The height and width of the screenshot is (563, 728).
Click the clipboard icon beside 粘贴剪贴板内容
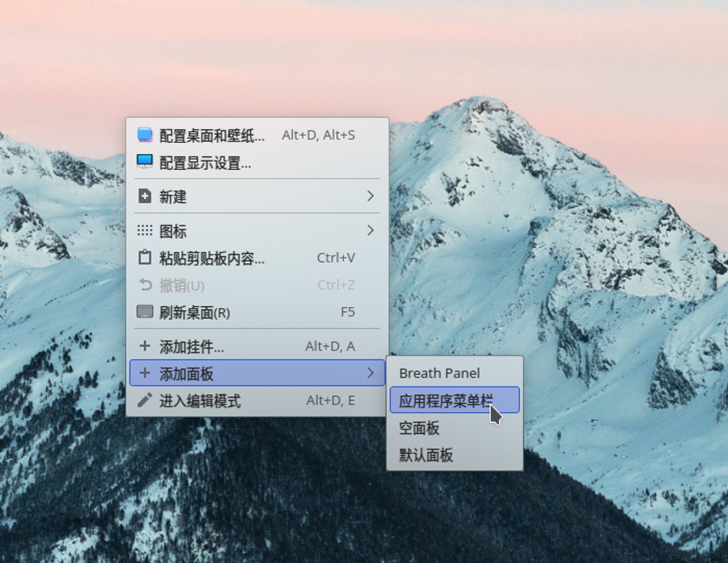(x=145, y=257)
